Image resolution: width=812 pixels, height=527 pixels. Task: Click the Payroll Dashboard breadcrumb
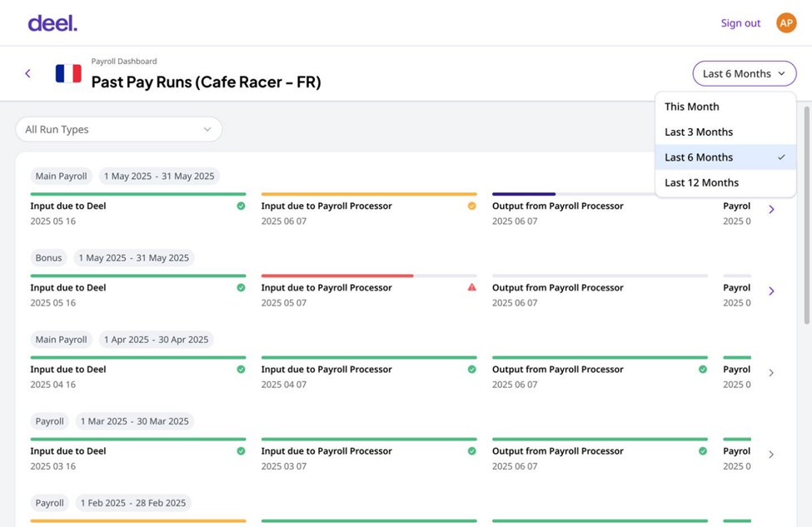[124, 61]
